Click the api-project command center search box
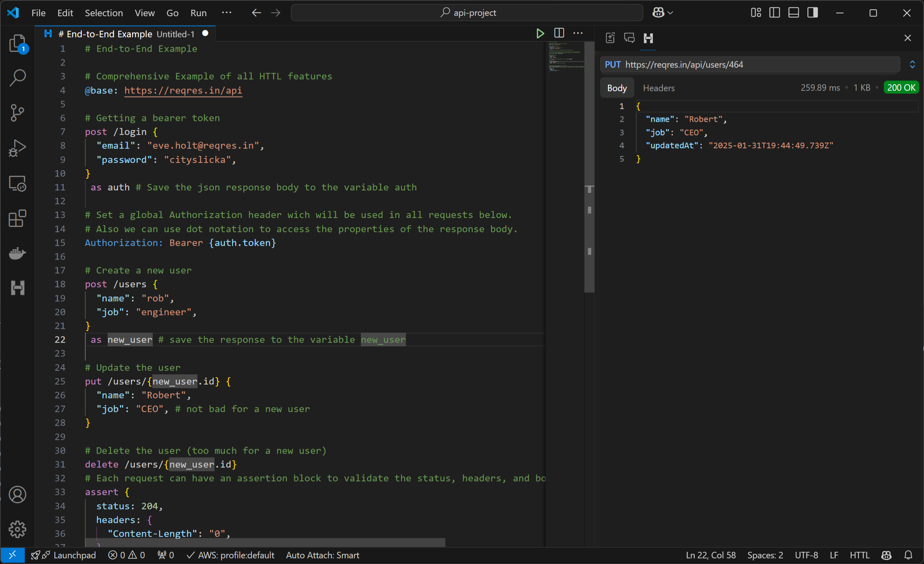This screenshot has height=564, width=924. point(467,13)
